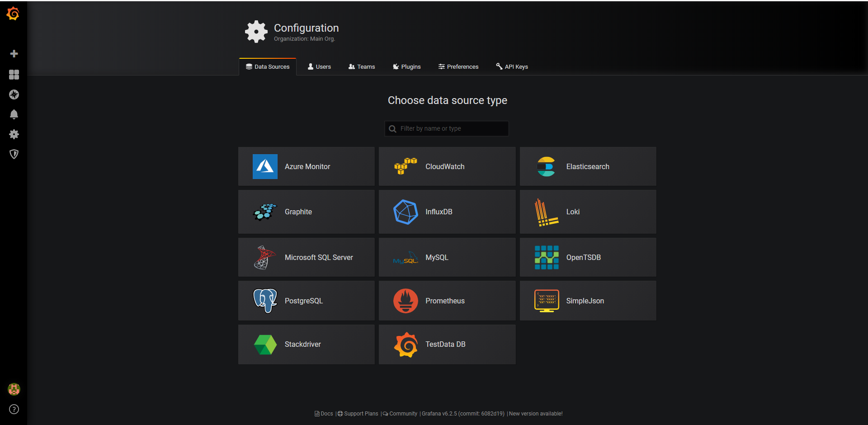Open the Dashboards grid icon in sidebar
Screen dimensions: 868x425
(14, 75)
